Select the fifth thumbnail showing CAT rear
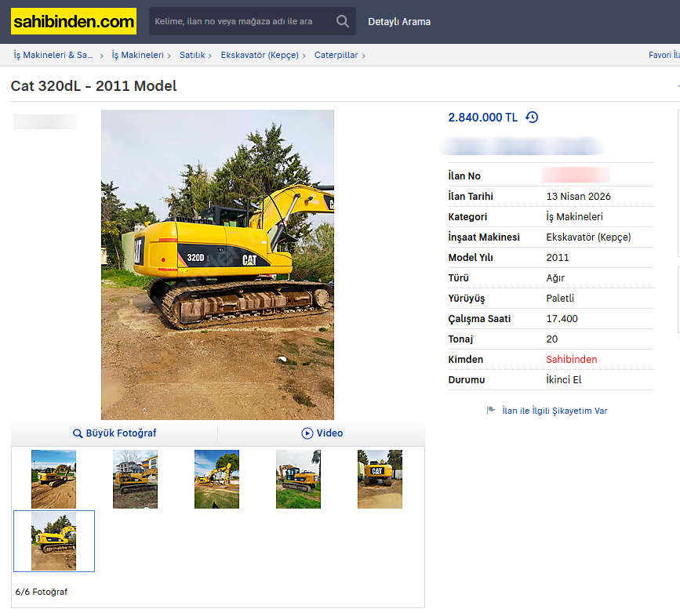The height and width of the screenshot is (616, 680). pyautogui.click(x=380, y=479)
